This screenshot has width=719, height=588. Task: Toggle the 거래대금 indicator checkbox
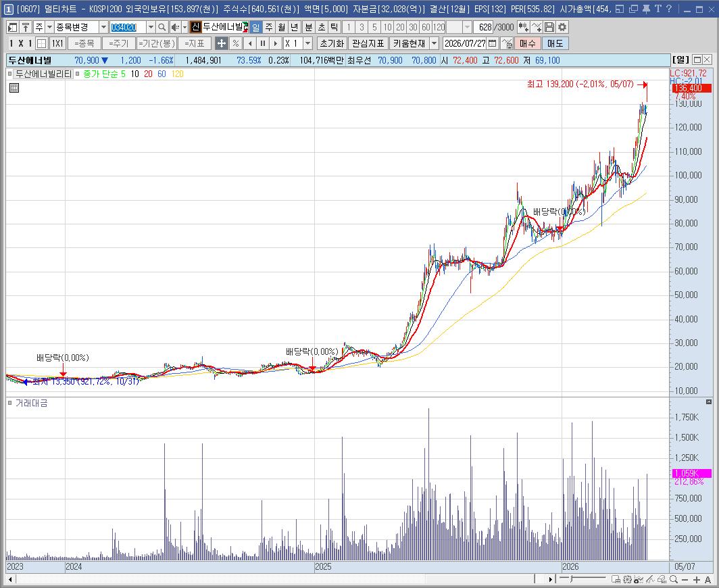9,403
